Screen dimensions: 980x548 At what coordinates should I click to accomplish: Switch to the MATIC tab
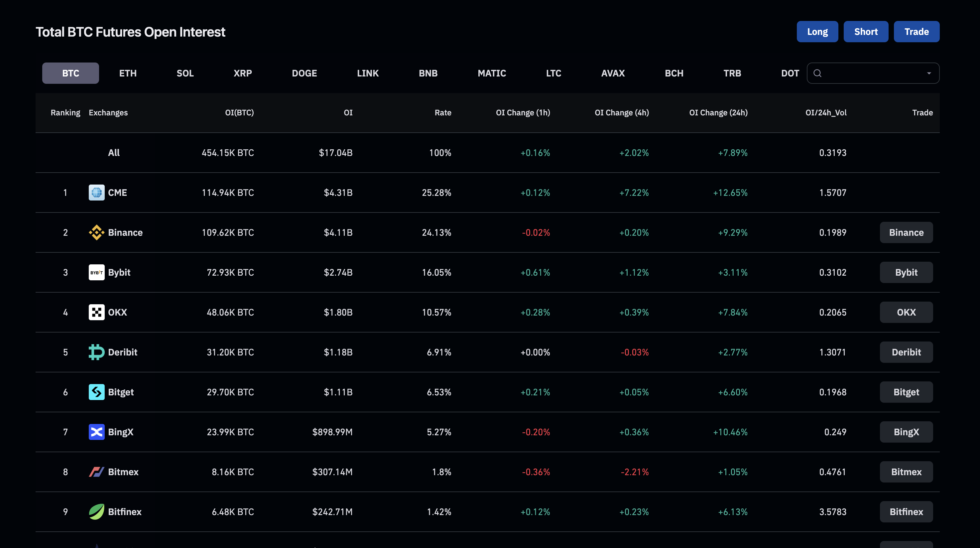tap(492, 73)
